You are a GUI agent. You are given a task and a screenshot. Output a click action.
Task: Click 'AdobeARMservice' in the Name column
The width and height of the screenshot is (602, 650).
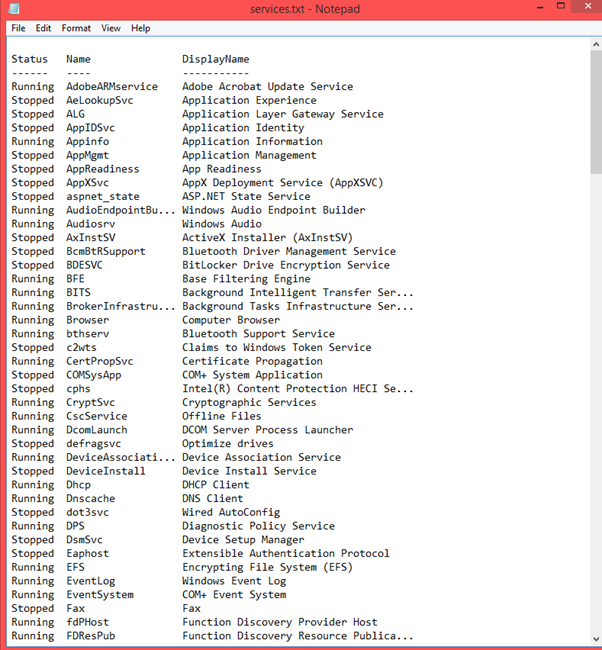[112, 87]
